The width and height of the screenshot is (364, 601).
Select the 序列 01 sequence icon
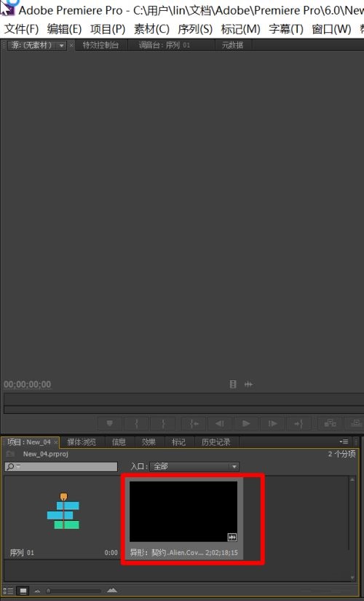click(63, 511)
